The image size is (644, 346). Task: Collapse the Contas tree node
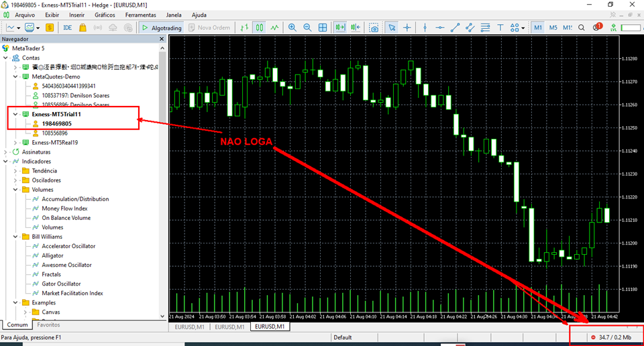coord(5,58)
